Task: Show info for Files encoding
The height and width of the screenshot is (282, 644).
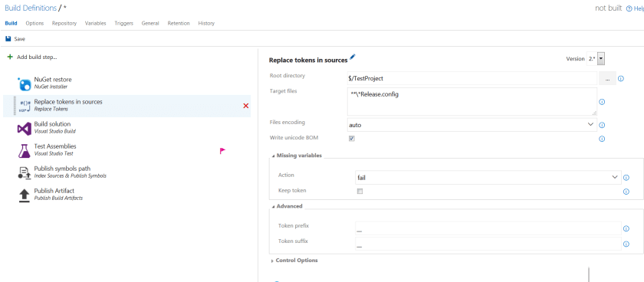Action: click(602, 125)
